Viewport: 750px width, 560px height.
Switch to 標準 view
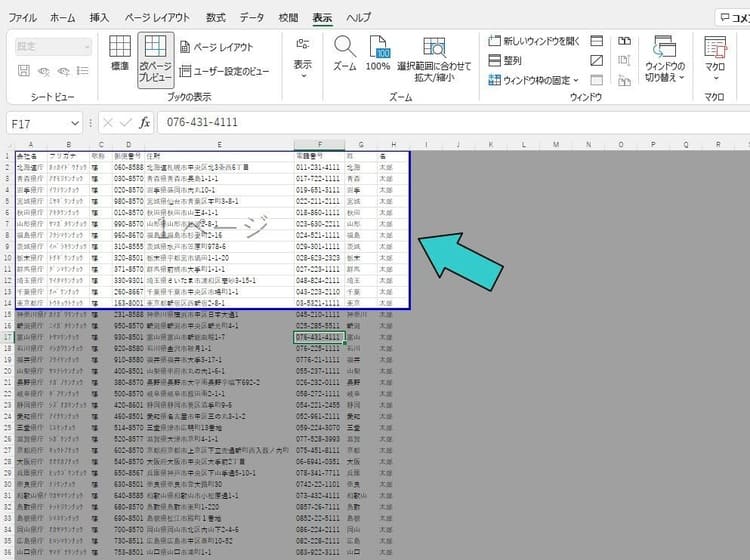[120, 53]
